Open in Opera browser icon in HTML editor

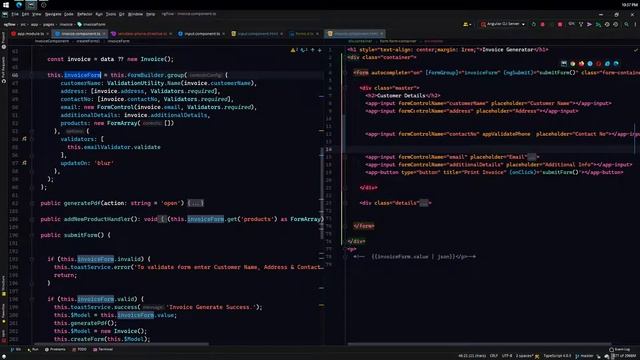tap(599, 64)
